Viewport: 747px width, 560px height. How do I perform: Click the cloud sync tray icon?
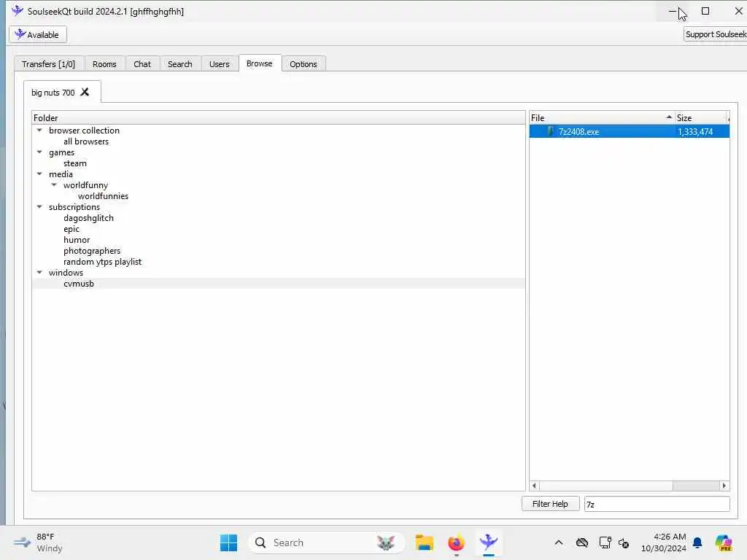582,542
